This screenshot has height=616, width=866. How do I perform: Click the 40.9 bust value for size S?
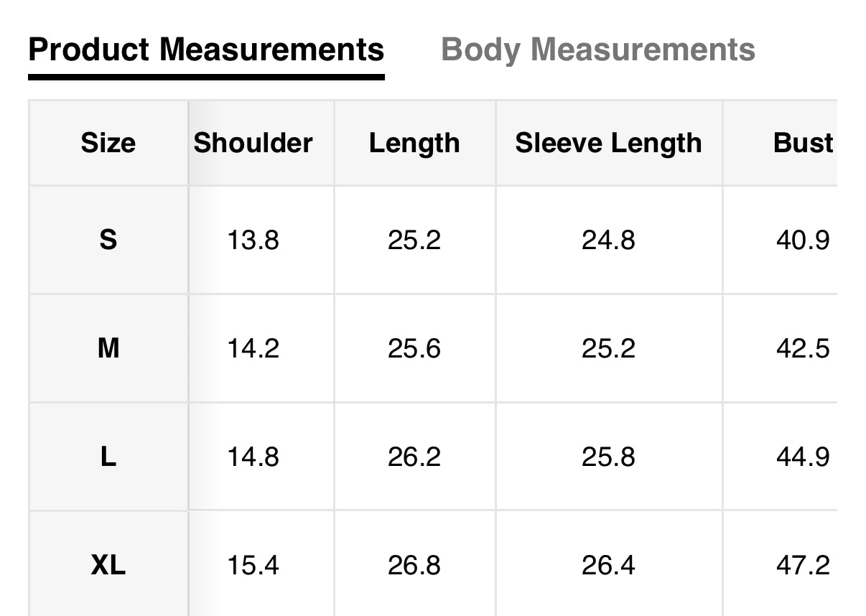pyautogui.click(x=803, y=240)
